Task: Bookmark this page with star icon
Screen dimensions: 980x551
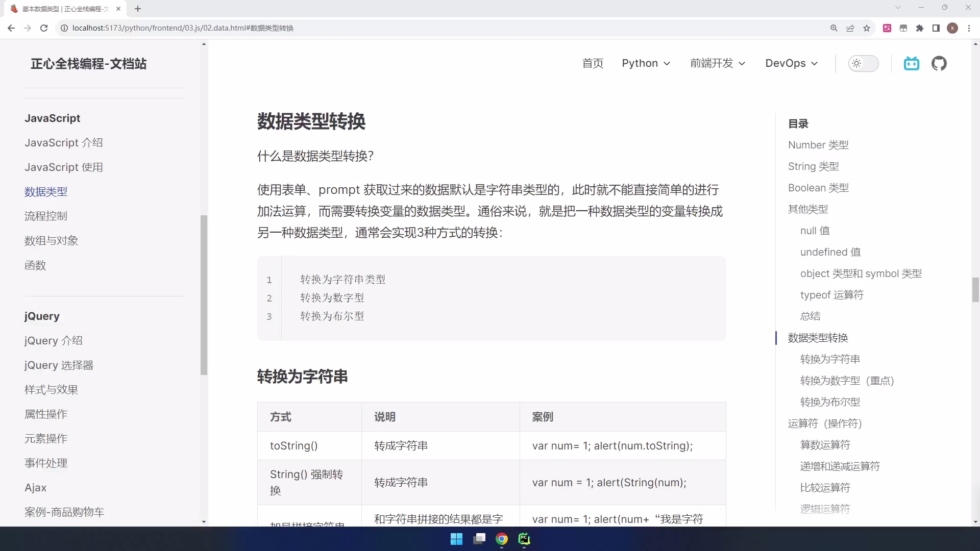Action: coord(867,28)
